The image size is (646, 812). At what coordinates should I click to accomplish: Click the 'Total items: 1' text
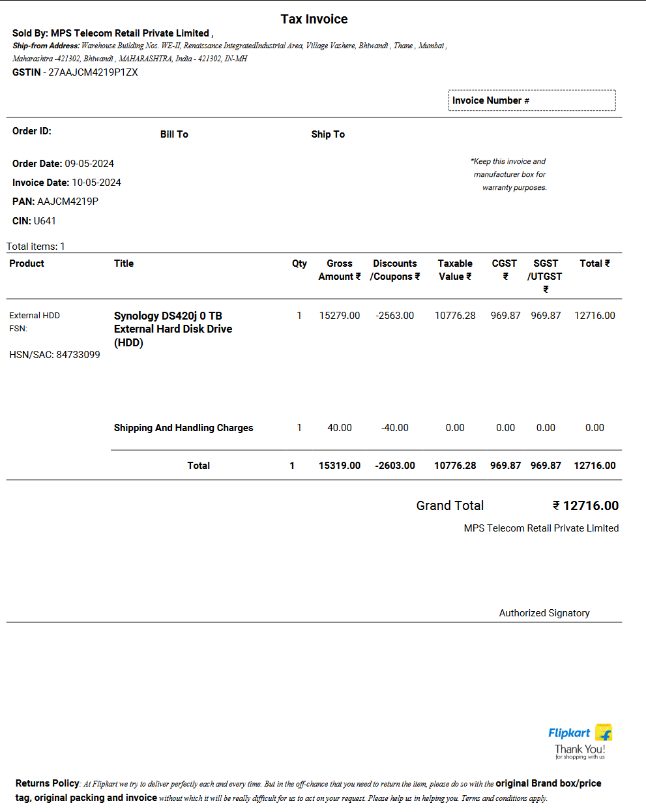point(36,247)
